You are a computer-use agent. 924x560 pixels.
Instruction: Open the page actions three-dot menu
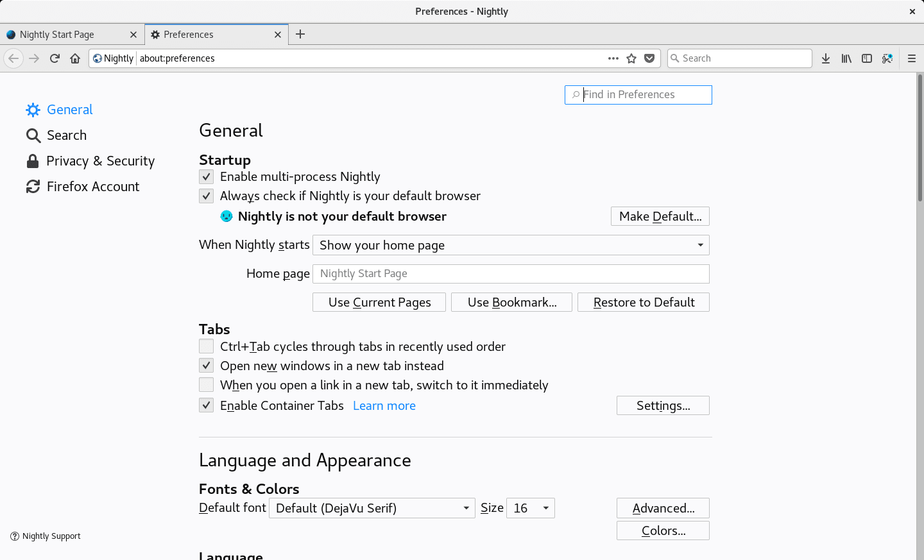click(613, 58)
